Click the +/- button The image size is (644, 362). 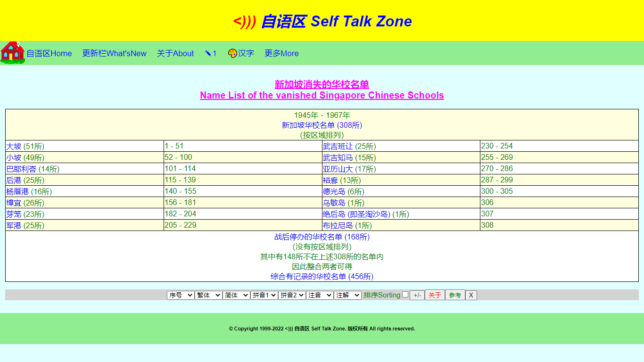click(417, 295)
